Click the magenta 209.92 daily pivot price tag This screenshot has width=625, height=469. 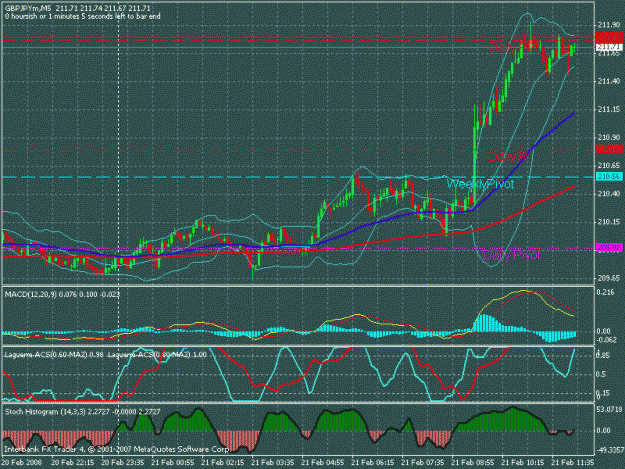point(609,248)
